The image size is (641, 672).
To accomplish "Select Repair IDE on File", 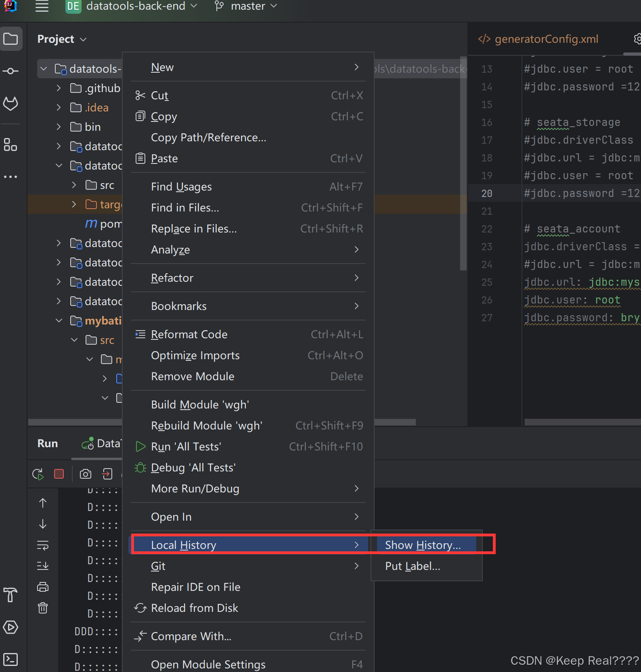I will click(248, 587).
